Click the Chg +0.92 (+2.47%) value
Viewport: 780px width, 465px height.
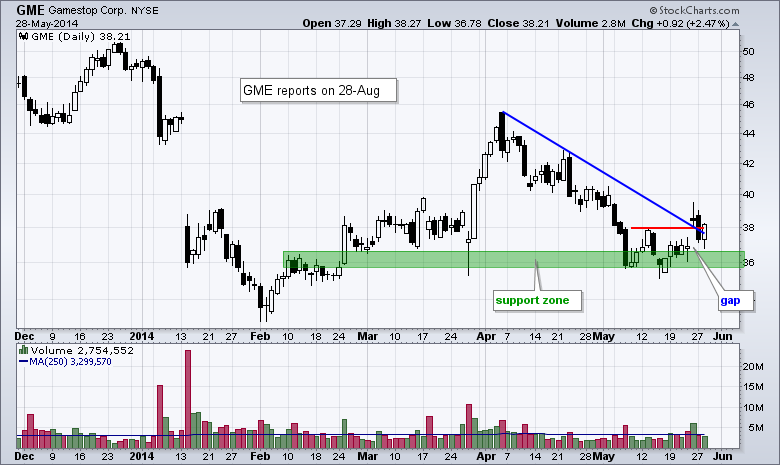click(x=680, y=23)
